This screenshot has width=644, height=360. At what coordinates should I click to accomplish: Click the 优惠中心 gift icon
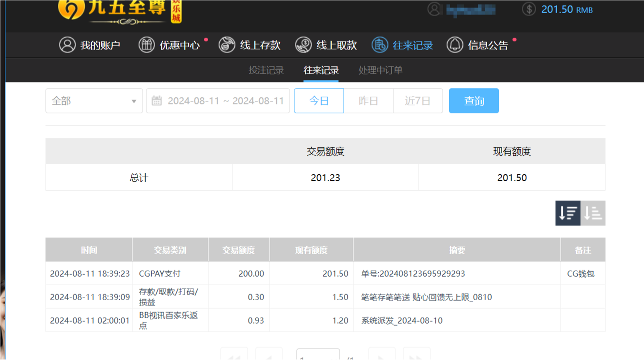(146, 45)
